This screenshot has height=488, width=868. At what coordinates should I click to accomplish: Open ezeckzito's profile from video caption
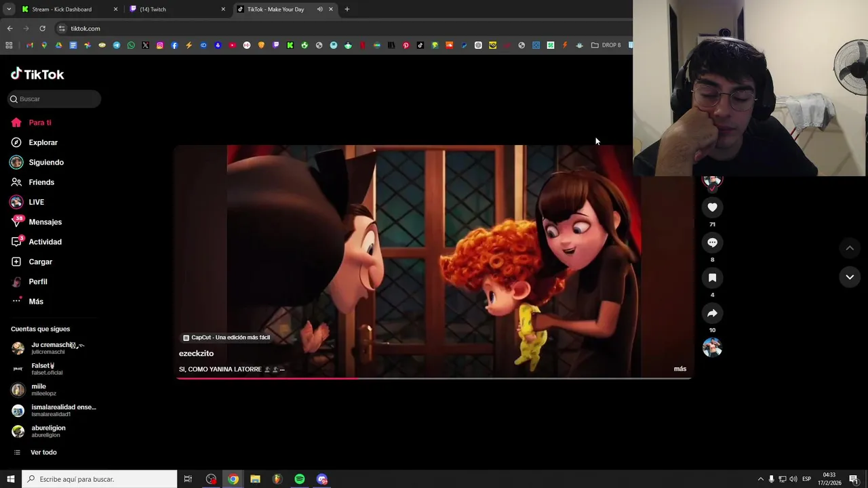(x=196, y=354)
